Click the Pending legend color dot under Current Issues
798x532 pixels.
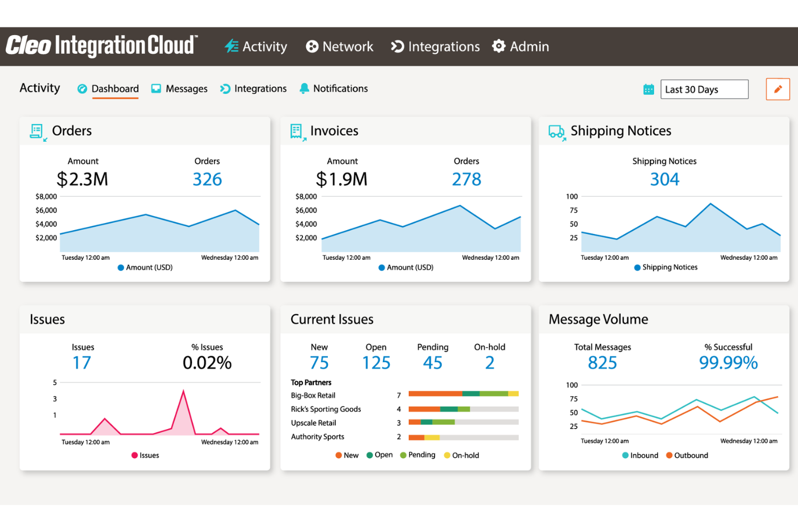click(402, 455)
